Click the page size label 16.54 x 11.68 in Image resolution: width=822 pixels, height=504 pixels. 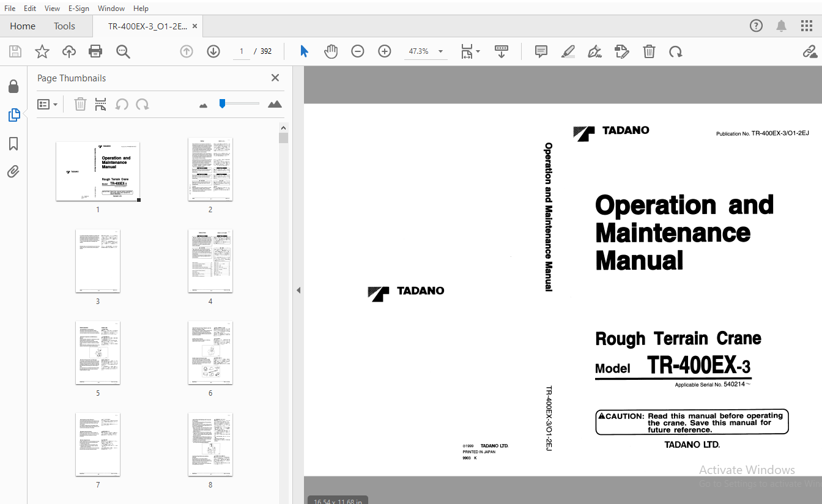338,502
